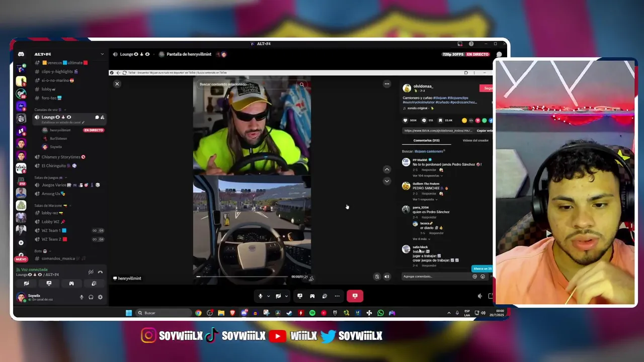Switch to Comentarios (513) tab
This screenshot has height=362, width=644.
(426, 141)
